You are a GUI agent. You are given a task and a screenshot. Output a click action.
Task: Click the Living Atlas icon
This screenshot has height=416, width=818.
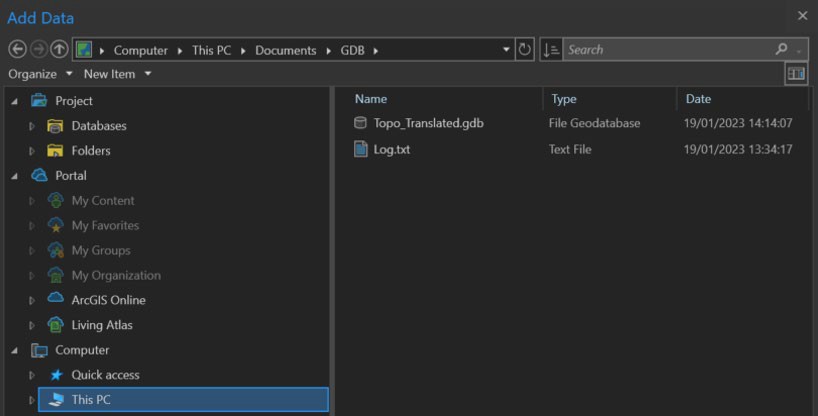point(55,325)
